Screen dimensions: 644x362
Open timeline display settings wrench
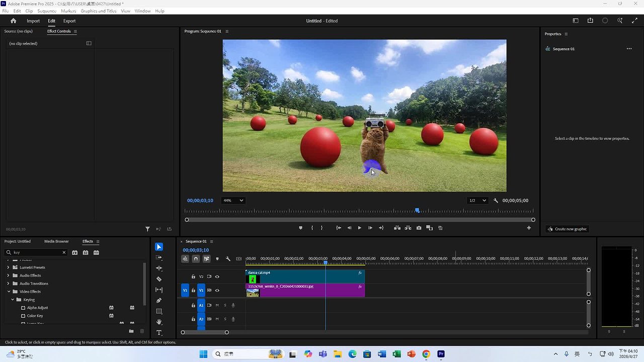coord(228,259)
